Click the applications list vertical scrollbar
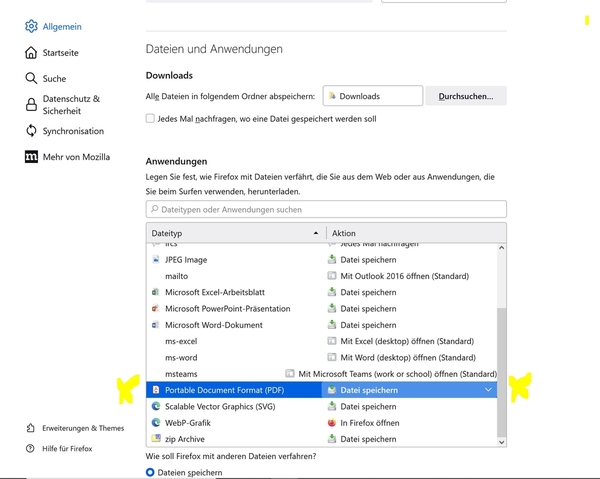 [x=502, y=370]
